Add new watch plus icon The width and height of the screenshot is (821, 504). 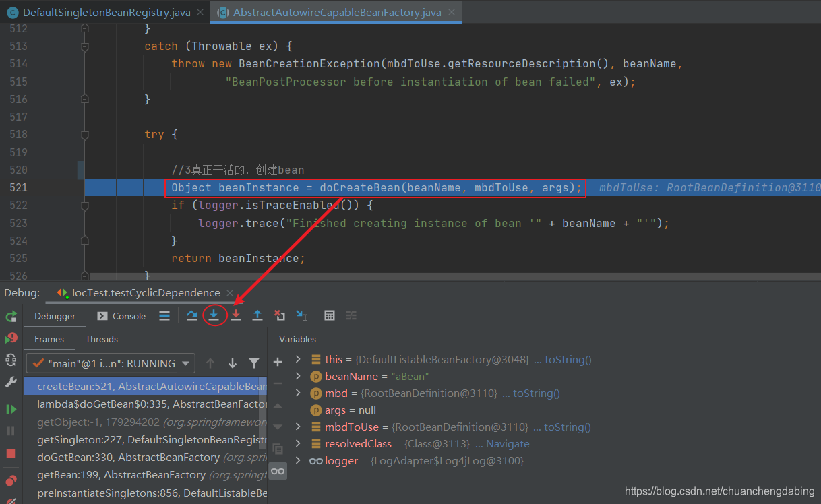278,363
